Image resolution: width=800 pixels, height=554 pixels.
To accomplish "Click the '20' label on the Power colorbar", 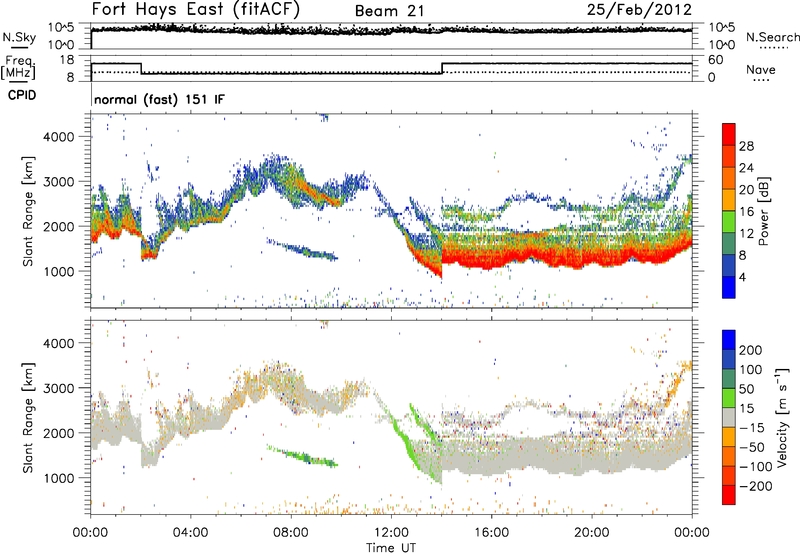I will point(746,190).
